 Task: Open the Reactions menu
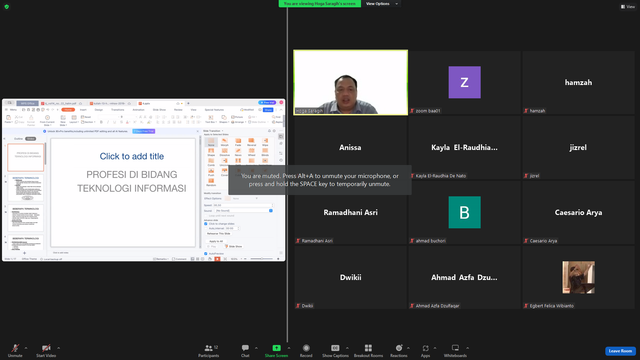pos(399,350)
